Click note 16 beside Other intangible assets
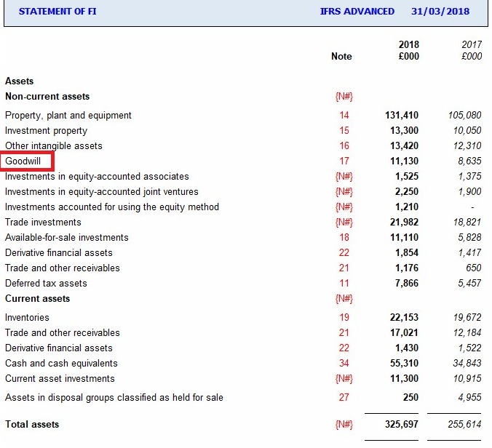 (344, 146)
